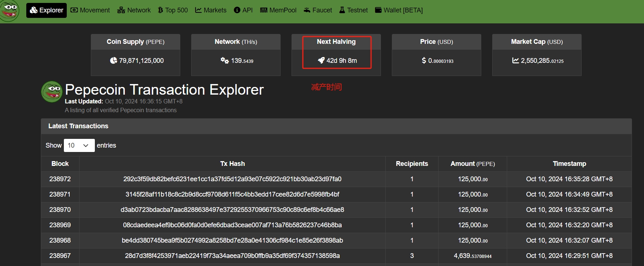Click the MemPool memory-chip icon

point(264,10)
